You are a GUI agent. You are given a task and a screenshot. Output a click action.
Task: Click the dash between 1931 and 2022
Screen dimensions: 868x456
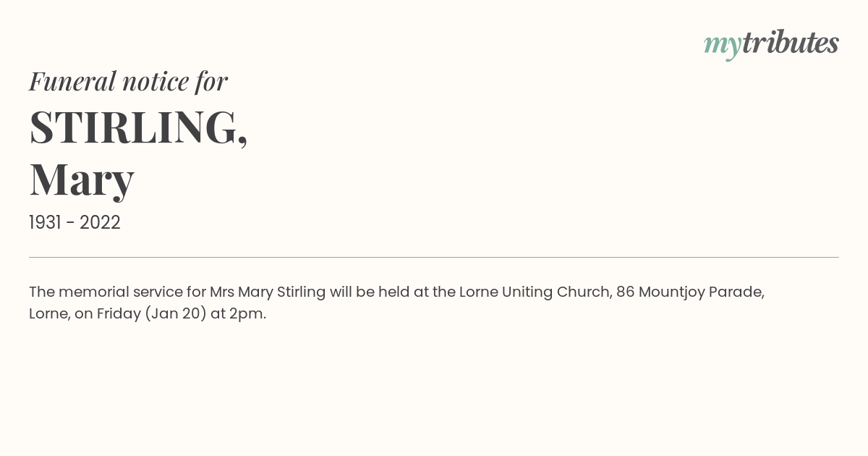(70, 223)
